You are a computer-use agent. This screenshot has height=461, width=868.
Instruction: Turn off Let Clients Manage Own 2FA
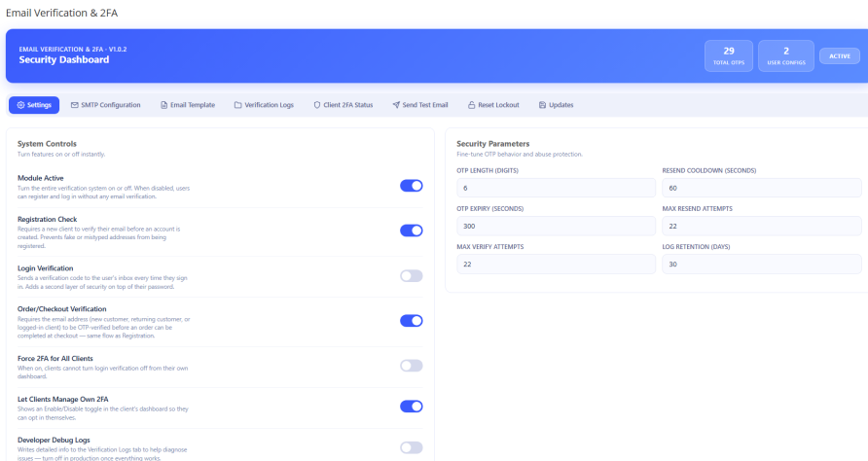412,407
